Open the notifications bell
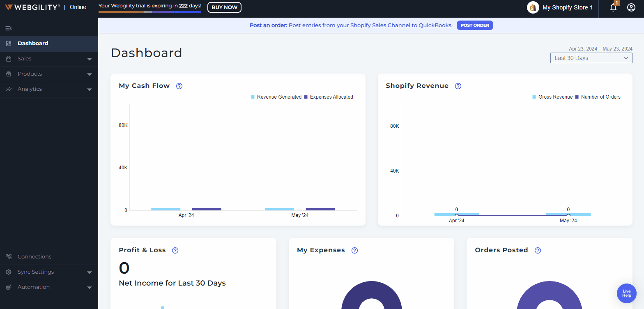Viewport: 644px width, 309px height. [x=613, y=7]
